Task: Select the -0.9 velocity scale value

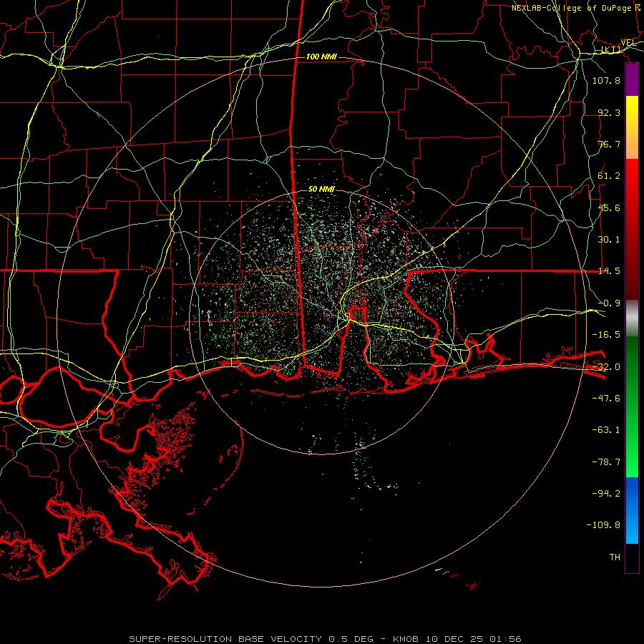Action: pyautogui.click(x=609, y=303)
